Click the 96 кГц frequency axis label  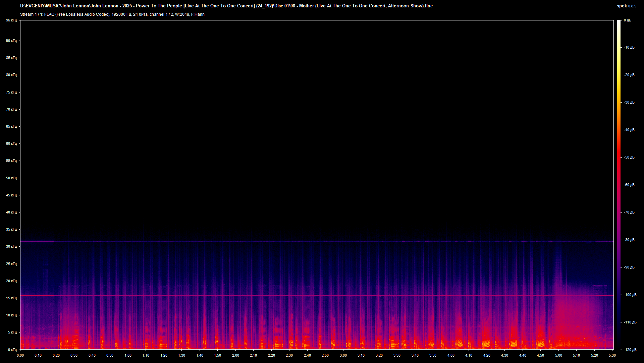(11, 20)
